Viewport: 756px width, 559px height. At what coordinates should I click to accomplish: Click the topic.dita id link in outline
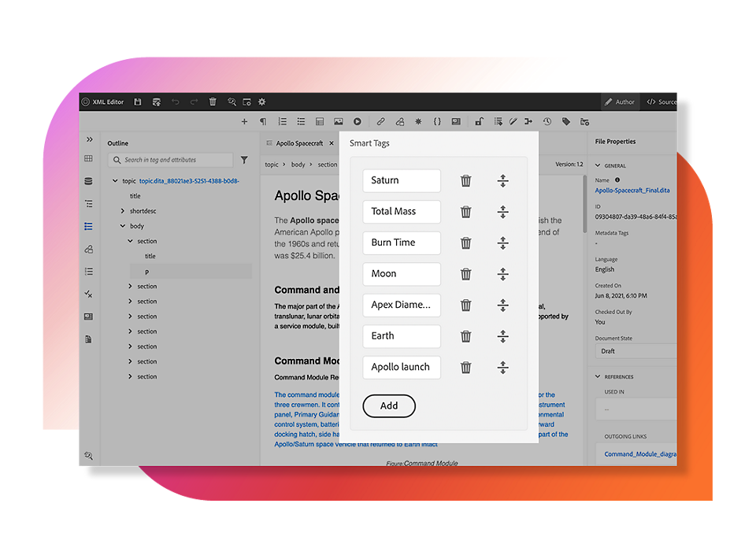[189, 181]
